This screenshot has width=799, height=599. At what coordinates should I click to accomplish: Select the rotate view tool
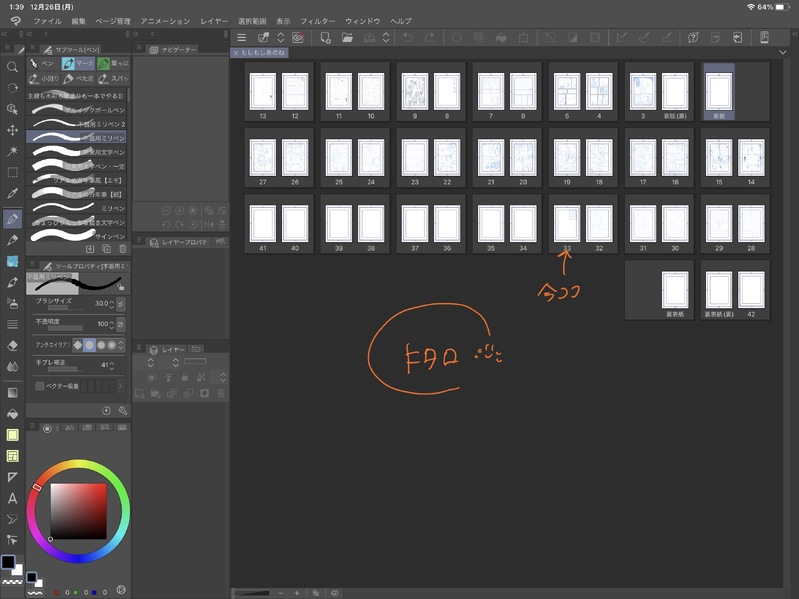click(12, 88)
